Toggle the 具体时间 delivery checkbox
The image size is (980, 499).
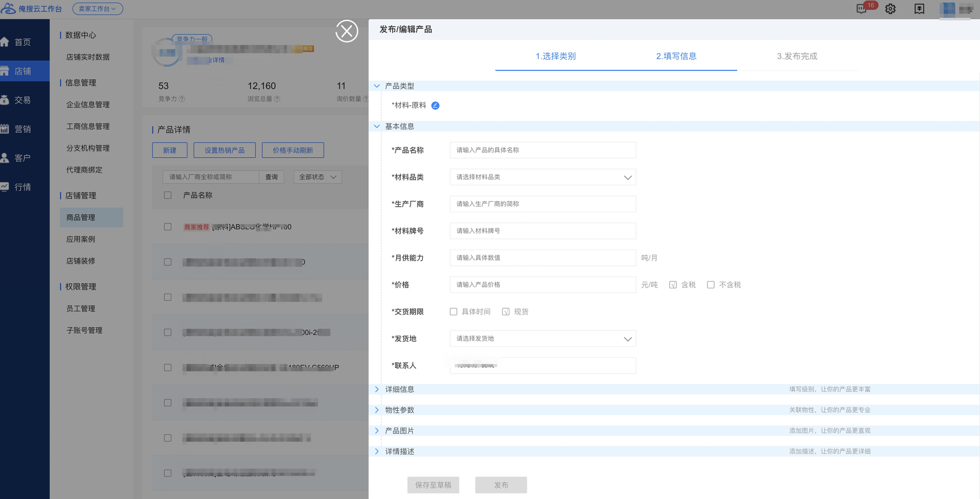(453, 312)
